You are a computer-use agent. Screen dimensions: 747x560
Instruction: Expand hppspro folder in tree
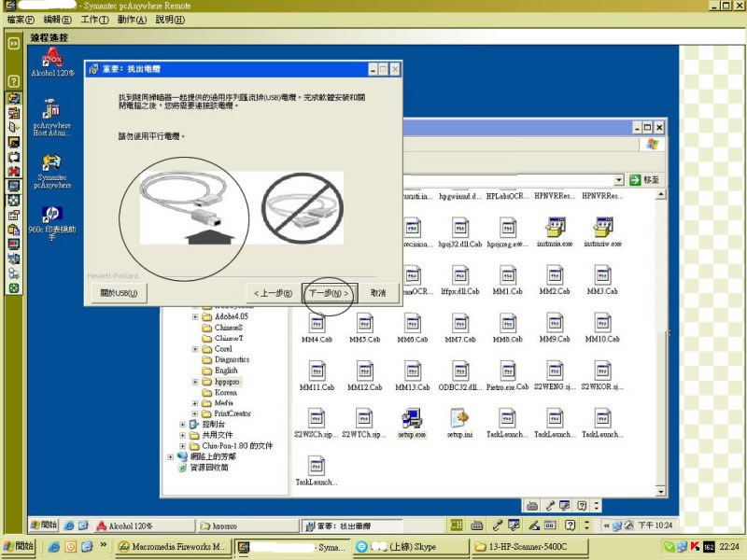click(x=195, y=382)
